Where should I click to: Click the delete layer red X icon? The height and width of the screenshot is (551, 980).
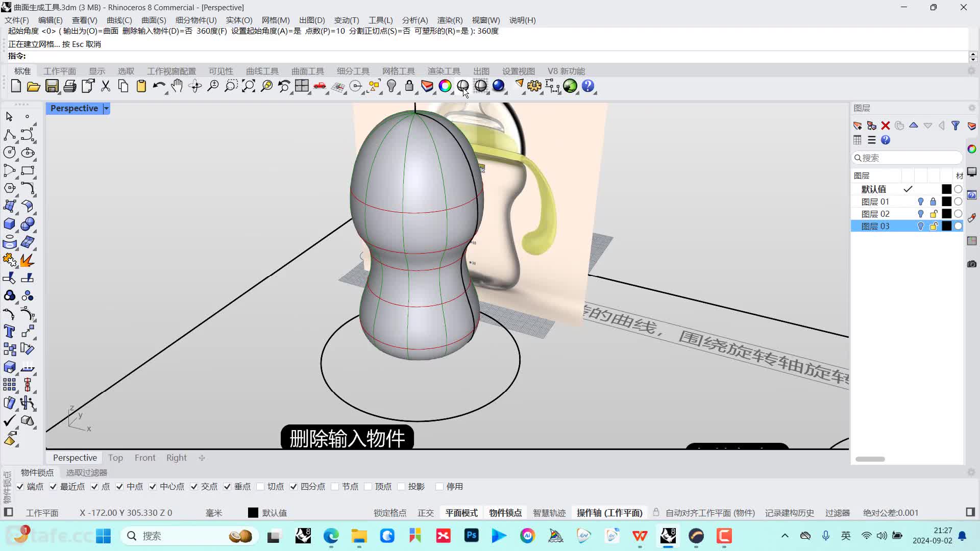pyautogui.click(x=886, y=126)
